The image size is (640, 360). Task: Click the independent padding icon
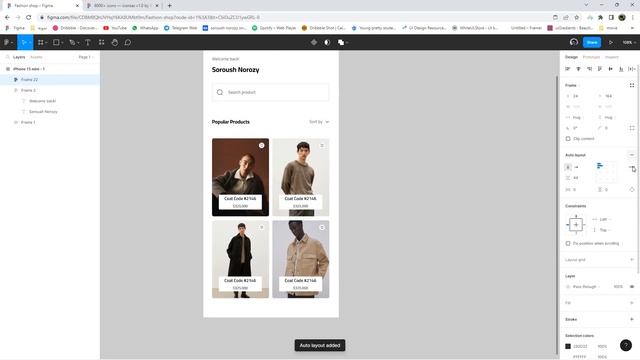(632, 190)
